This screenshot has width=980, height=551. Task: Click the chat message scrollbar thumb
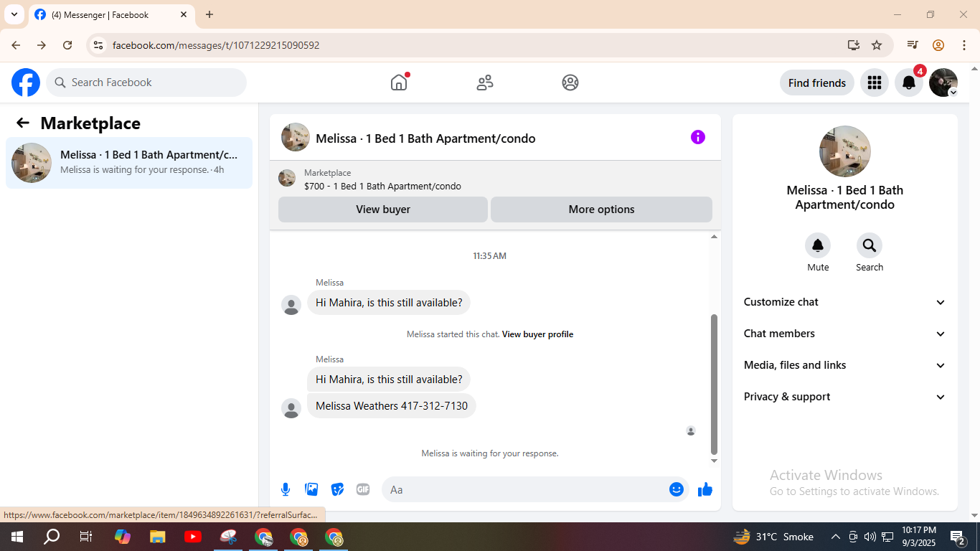point(714,383)
